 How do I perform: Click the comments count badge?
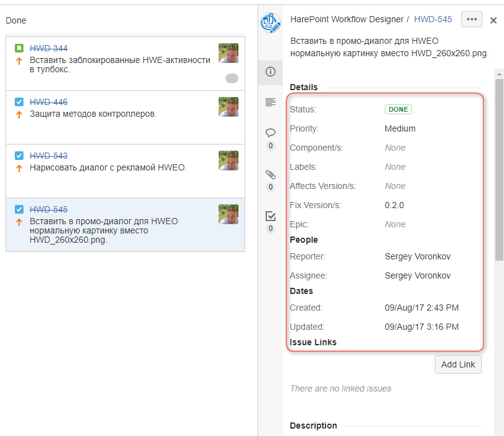click(271, 146)
